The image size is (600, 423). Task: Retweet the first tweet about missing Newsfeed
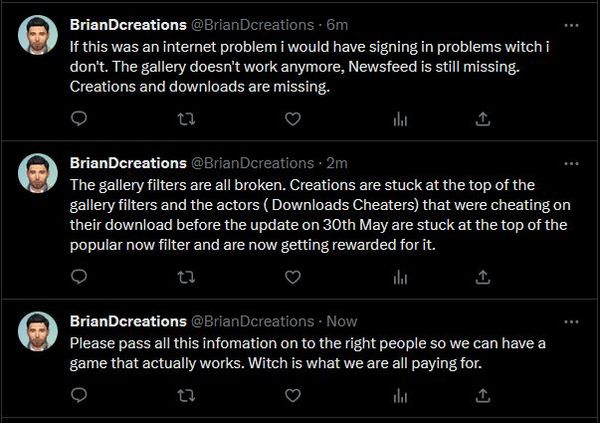point(187,119)
